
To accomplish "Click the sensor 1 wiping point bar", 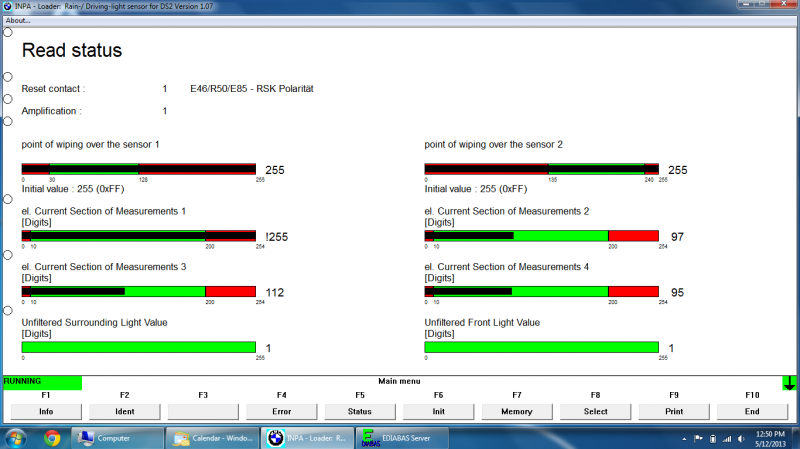I will point(139,169).
